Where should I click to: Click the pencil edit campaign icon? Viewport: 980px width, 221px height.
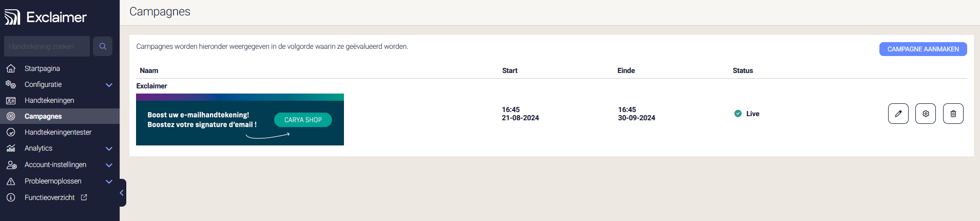pyautogui.click(x=898, y=114)
